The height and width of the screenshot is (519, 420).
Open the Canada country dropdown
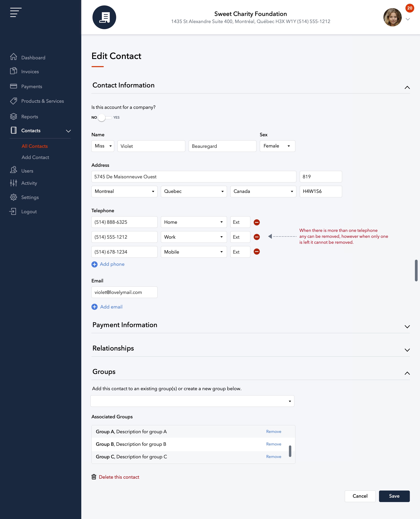pos(263,191)
